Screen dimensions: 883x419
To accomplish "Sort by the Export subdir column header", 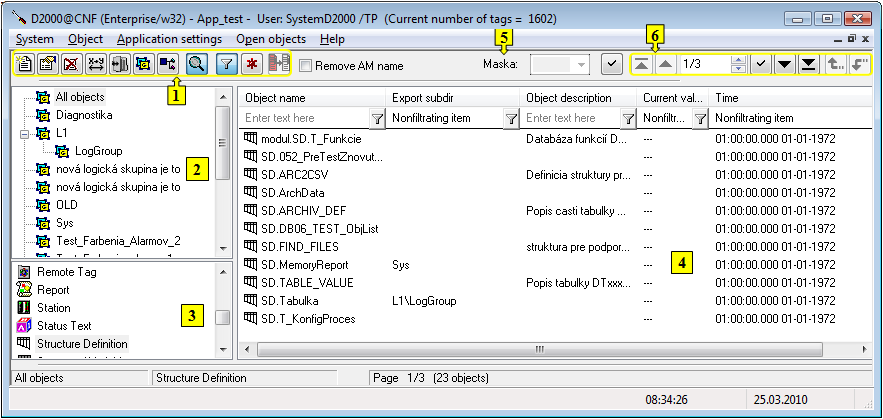I will [x=453, y=98].
